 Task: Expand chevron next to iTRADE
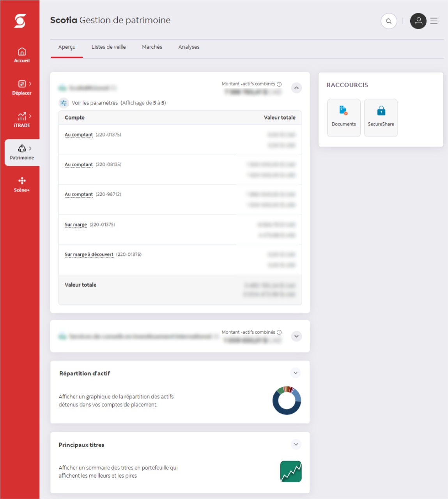point(30,116)
